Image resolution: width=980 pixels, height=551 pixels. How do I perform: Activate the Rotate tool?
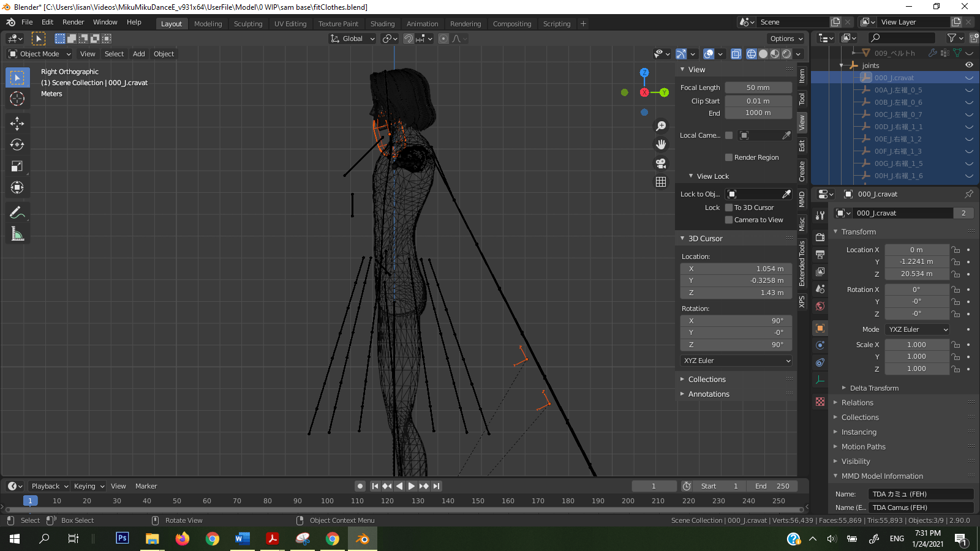(17, 144)
